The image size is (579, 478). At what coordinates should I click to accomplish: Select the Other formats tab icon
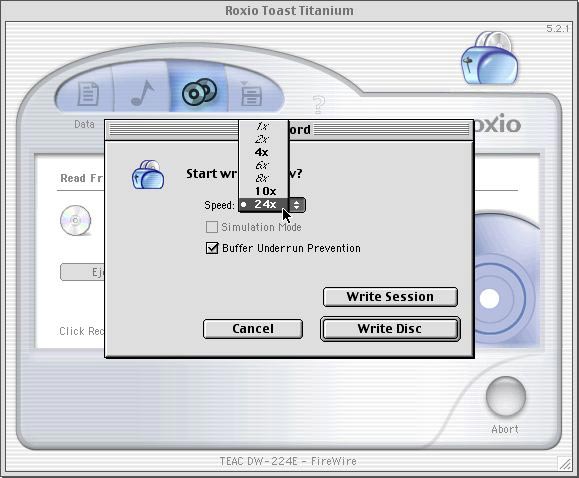pos(251,94)
